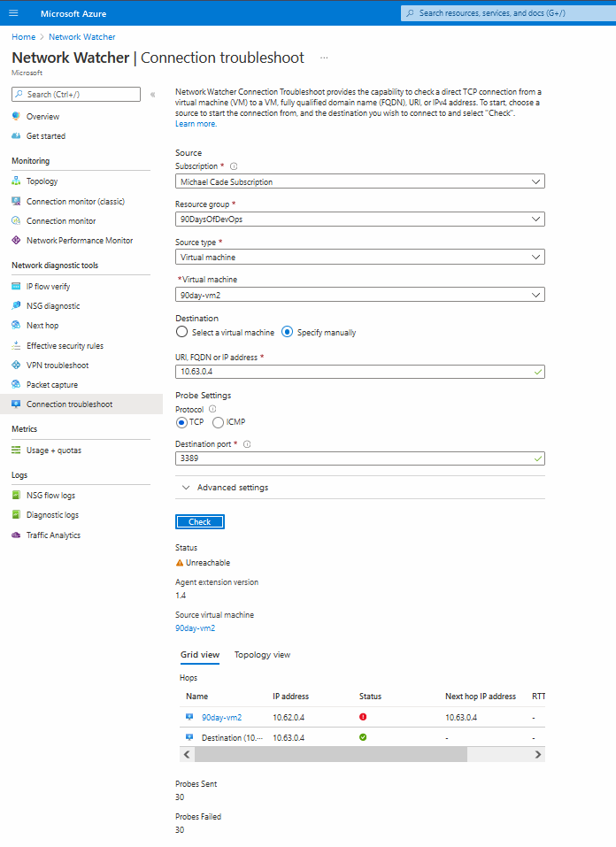Open the Resource group dropdown
The image size is (616, 847).
[359, 219]
